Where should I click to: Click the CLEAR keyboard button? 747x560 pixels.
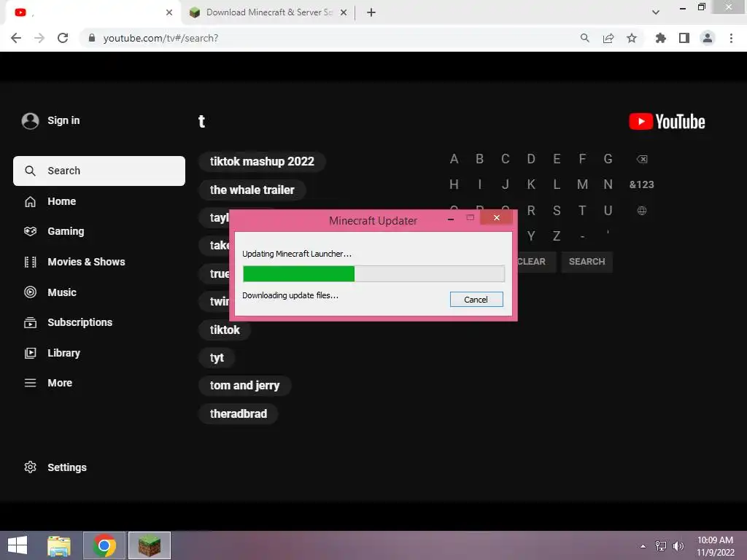pyautogui.click(x=535, y=262)
